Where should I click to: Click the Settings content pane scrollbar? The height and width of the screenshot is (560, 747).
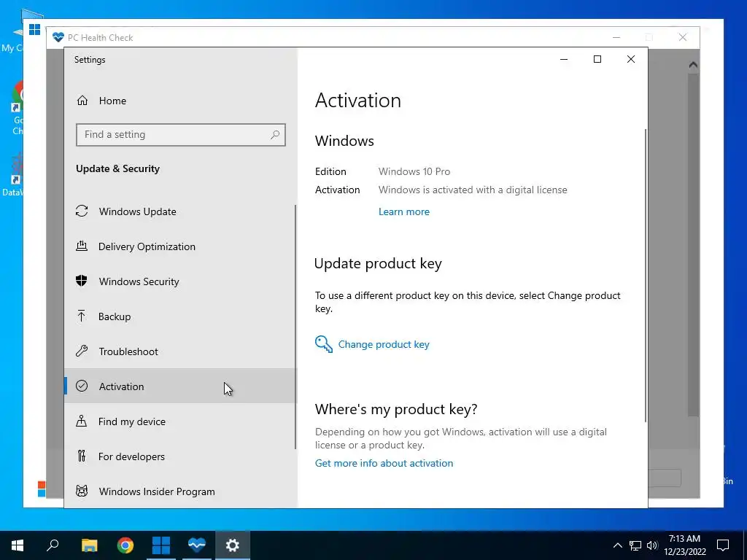[646, 275]
